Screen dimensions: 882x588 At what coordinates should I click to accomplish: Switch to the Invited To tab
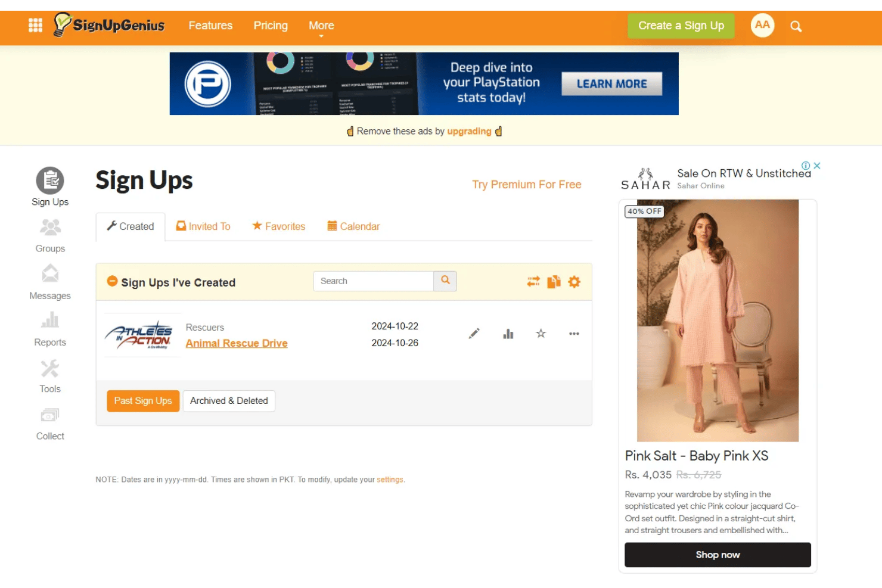tap(203, 226)
